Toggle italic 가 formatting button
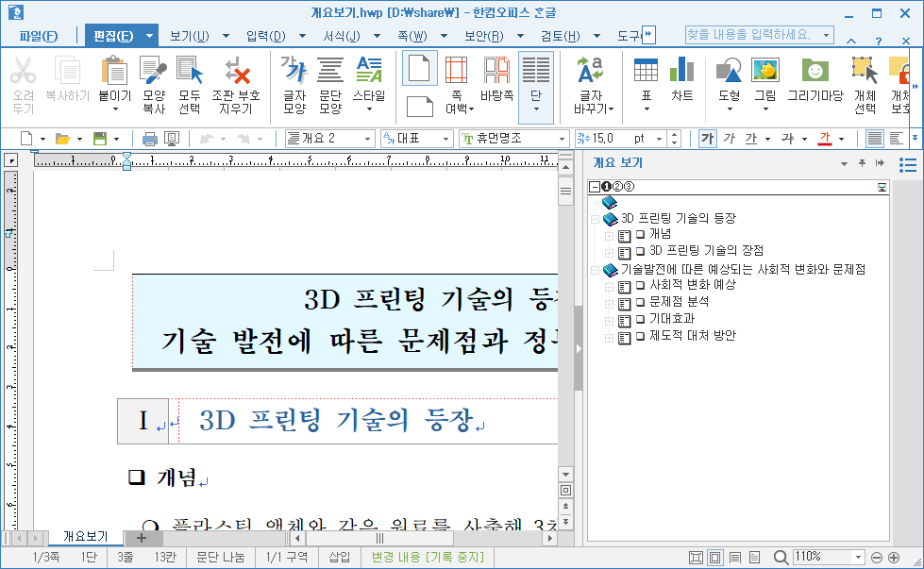This screenshot has height=569, width=924. 730,139
